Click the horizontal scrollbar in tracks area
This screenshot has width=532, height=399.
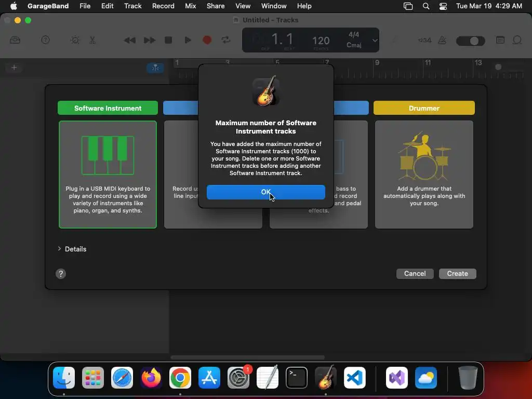pos(248,357)
